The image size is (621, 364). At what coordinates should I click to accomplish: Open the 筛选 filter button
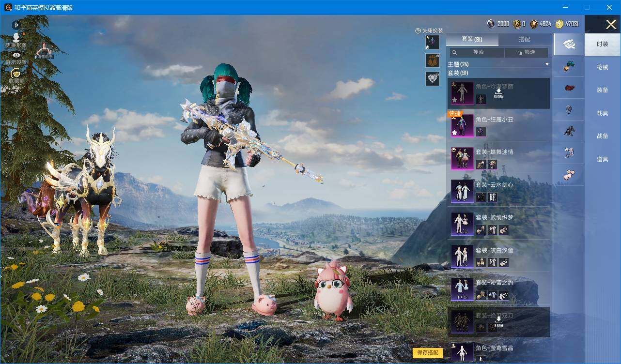[x=526, y=52]
